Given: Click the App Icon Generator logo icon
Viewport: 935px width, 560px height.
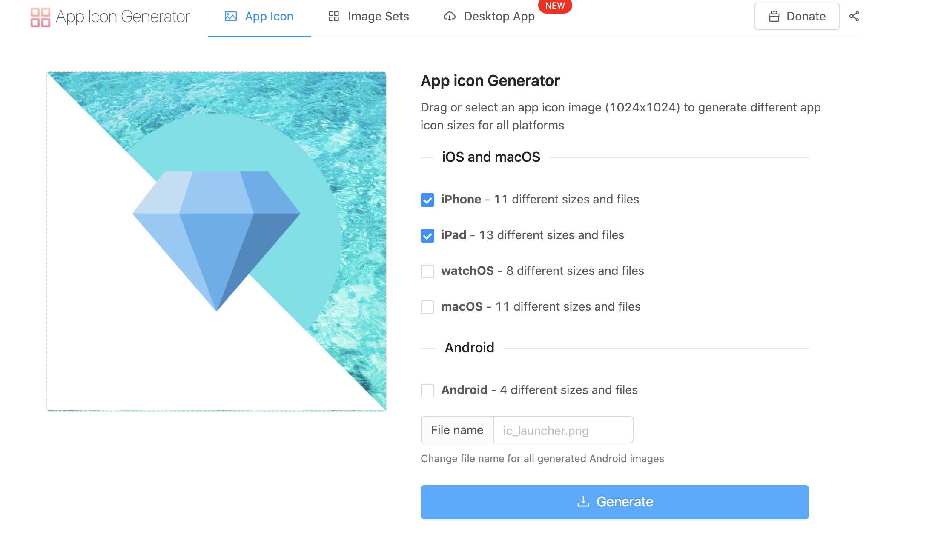Looking at the screenshot, I should click(40, 17).
